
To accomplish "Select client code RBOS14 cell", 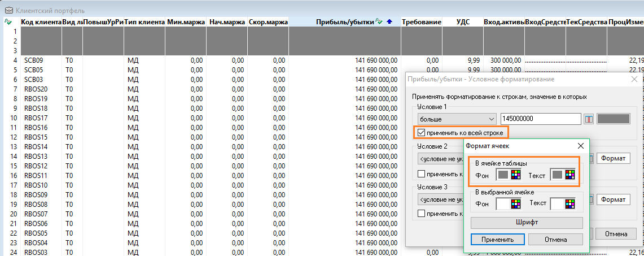I will [x=41, y=147].
